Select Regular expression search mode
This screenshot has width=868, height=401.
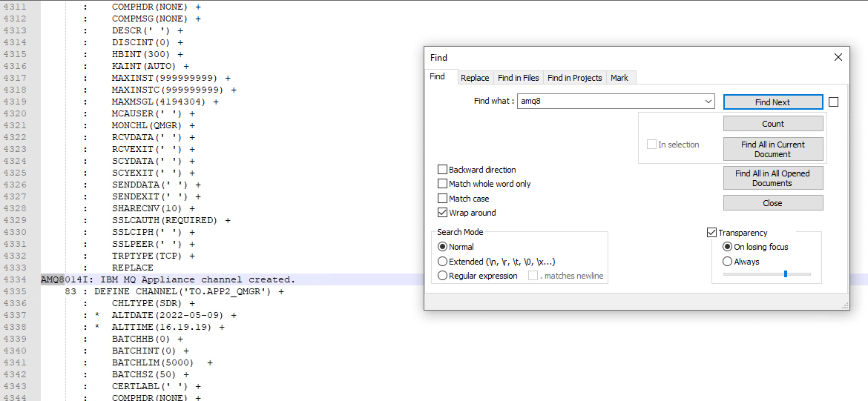(442, 276)
